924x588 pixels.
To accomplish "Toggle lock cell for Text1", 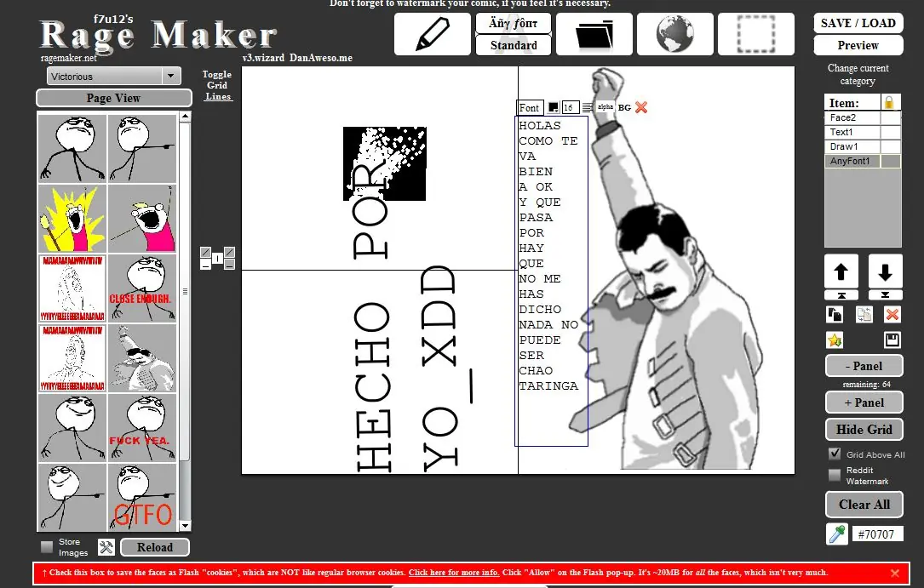I will tap(891, 133).
